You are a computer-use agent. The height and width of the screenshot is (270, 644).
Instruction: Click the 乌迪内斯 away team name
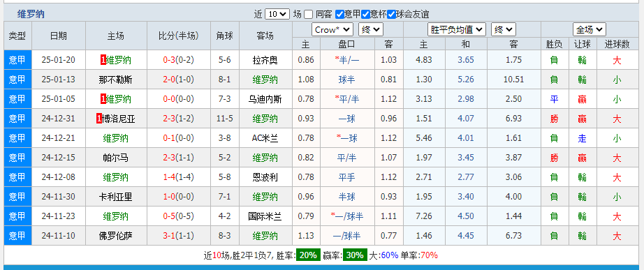[265, 99]
